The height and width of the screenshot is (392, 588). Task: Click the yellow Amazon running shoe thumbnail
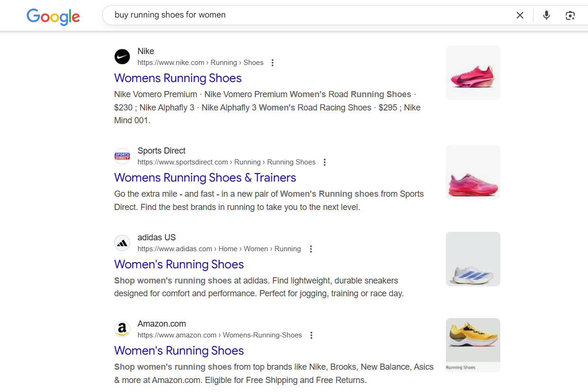[472, 345]
